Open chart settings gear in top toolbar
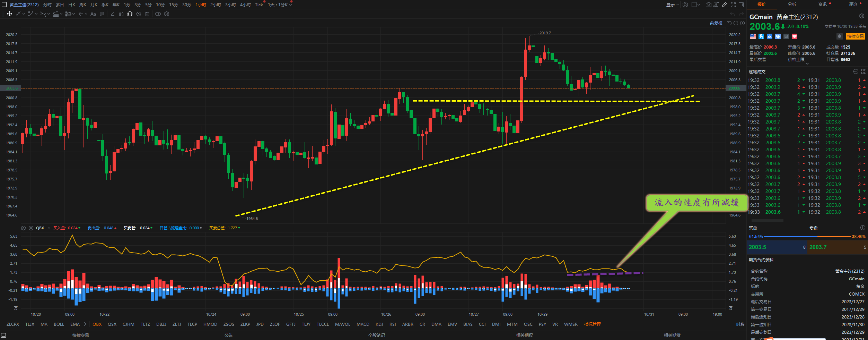This screenshot has height=340, width=868. [685, 5]
